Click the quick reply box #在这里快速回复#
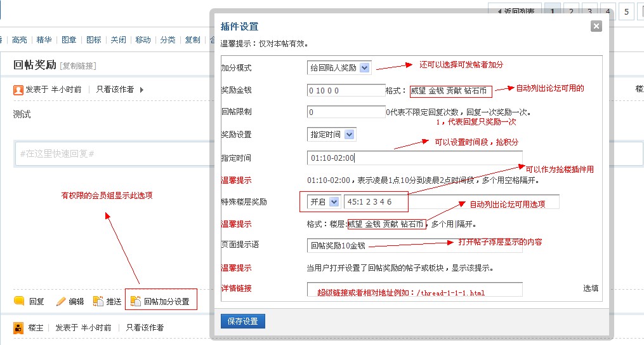This screenshot has width=644, height=345. coord(114,154)
